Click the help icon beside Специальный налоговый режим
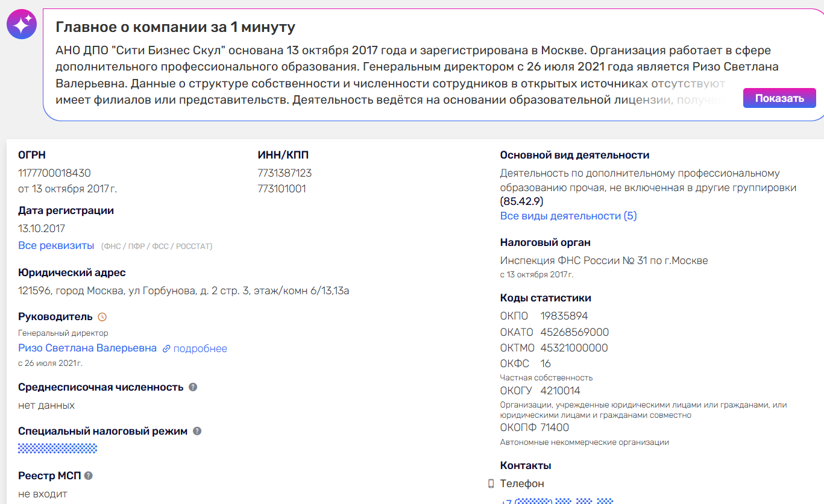The image size is (824, 504). pos(197,431)
